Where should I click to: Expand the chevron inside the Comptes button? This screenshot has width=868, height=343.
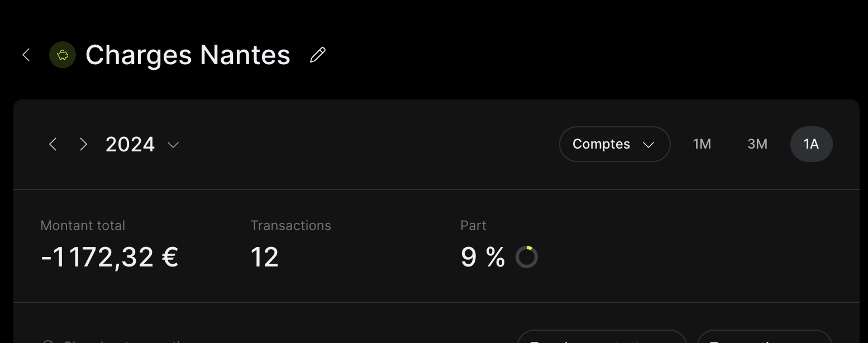tap(648, 145)
